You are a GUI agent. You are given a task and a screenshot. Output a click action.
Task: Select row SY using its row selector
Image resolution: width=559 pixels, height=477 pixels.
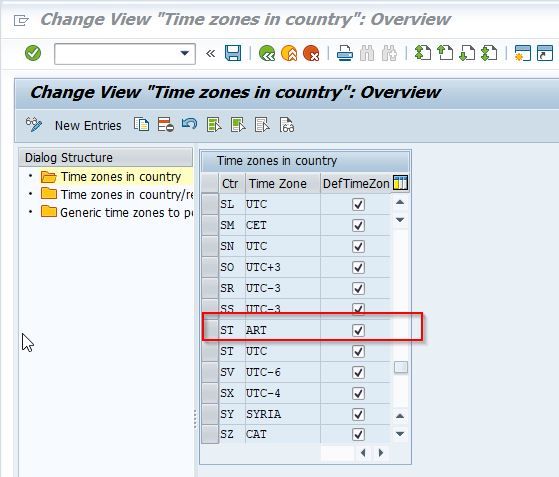coord(210,414)
